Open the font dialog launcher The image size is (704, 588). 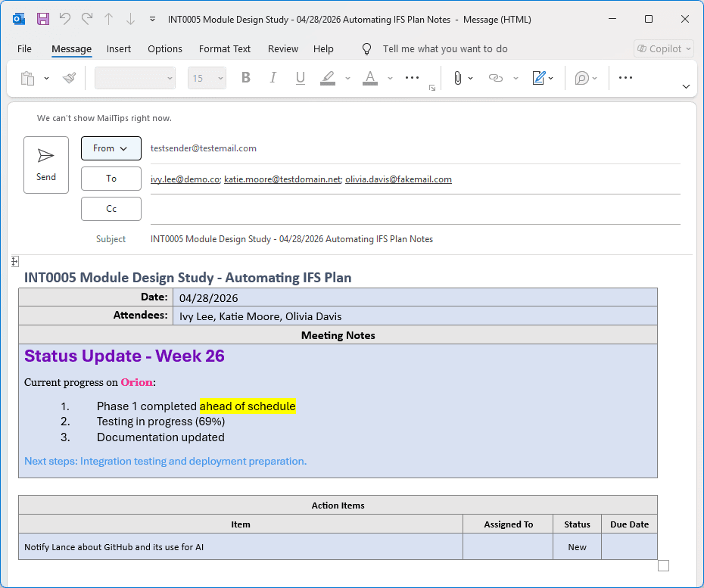point(432,88)
